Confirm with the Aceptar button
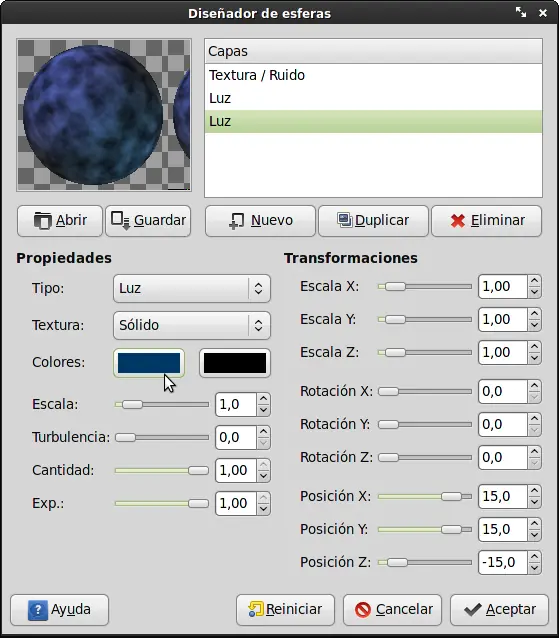559x638 pixels. click(x=500, y=610)
